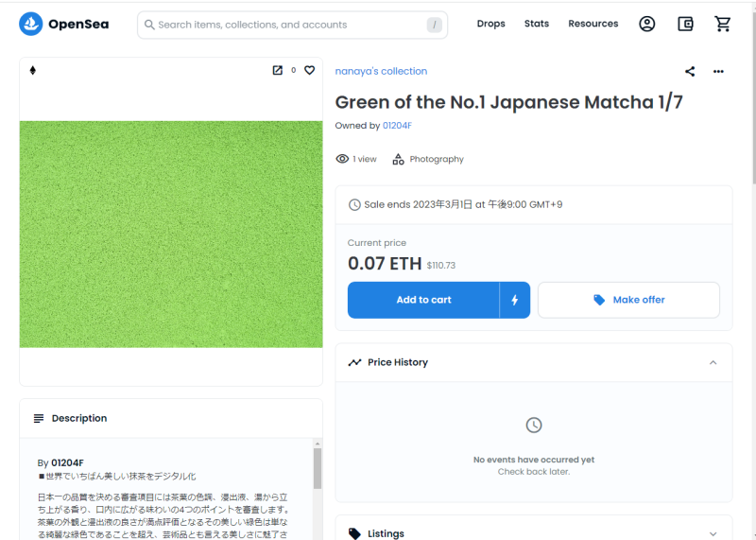Open the more options ellipsis menu

click(718, 71)
